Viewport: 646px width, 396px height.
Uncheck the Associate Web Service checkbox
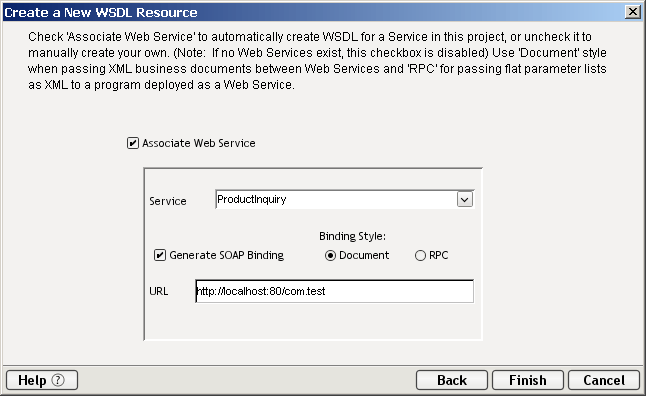(133, 143)
